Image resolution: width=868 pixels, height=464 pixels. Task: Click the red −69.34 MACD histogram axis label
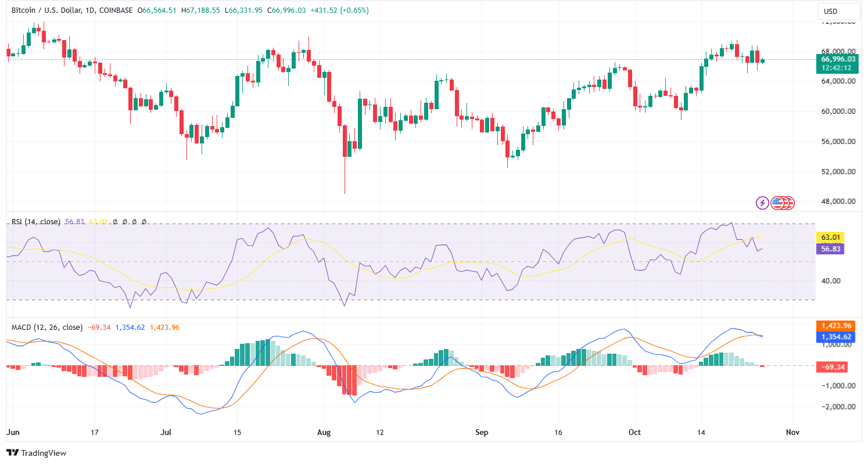click(831, 367)
